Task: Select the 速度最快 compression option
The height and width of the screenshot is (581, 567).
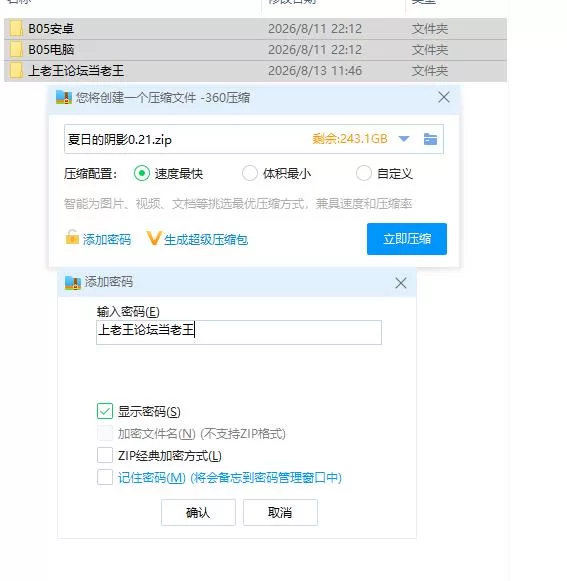Action: tap(142, 173)
